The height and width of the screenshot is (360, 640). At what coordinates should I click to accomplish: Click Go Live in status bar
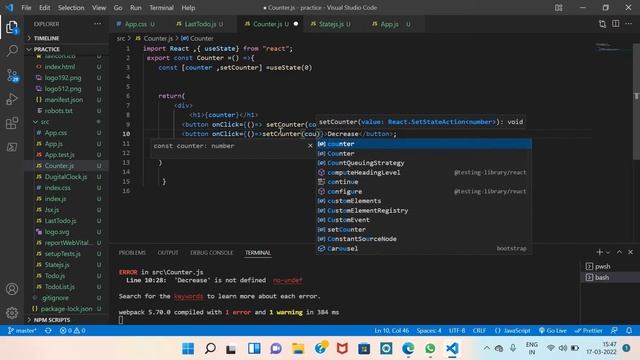point(552,331)
